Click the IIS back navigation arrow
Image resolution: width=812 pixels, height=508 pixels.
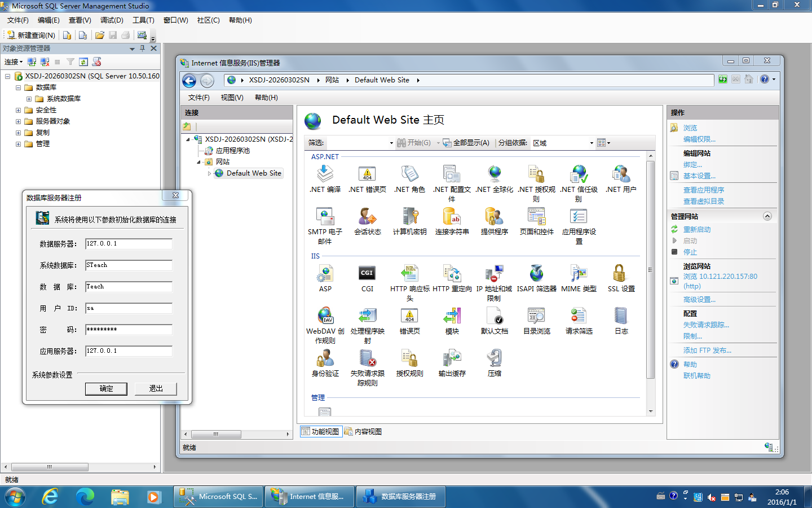tap(189, 81)
